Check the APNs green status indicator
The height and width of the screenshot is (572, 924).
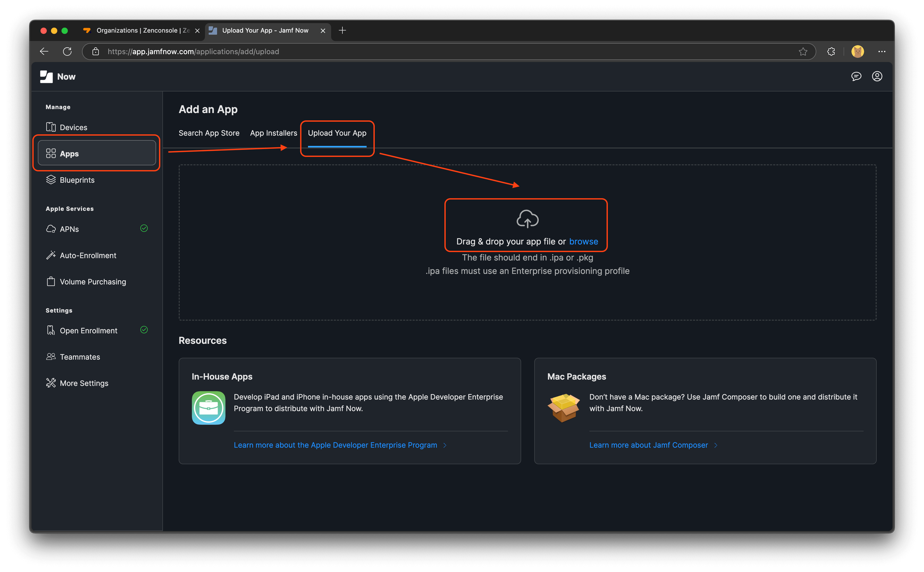[x=144, y=228]
